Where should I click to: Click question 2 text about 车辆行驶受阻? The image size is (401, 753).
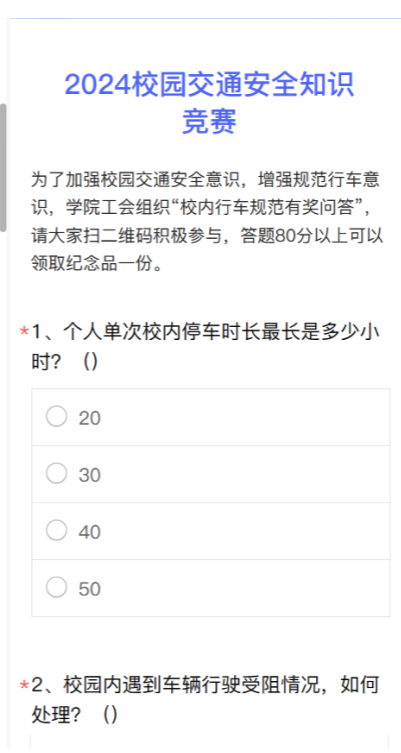pos(206,700)
